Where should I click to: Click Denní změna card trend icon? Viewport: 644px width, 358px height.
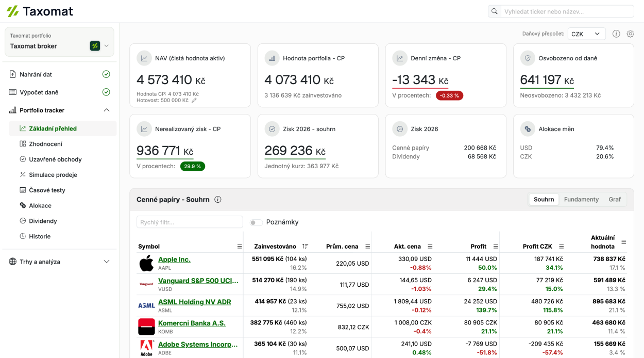(x=400, y=58)
